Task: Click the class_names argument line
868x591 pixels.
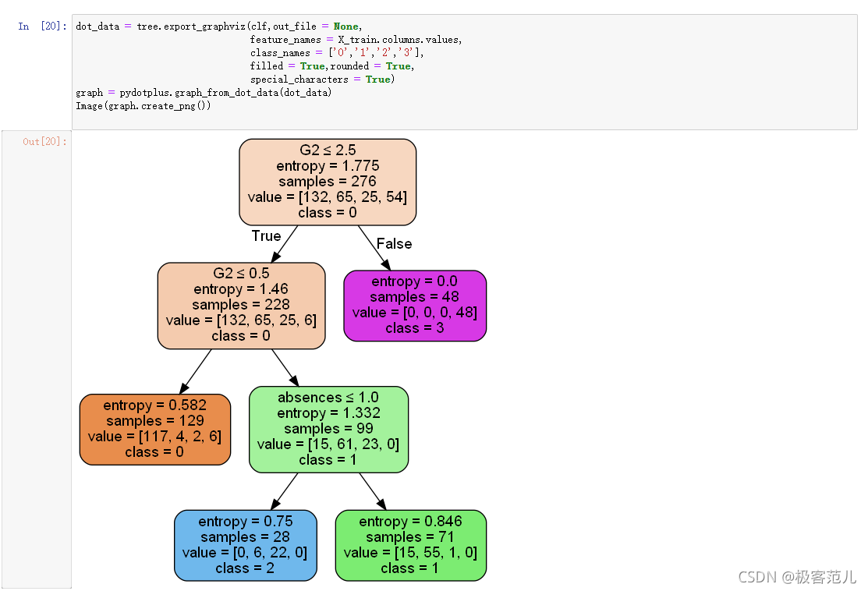Action: pyautogui.click(x=337, y=52)
